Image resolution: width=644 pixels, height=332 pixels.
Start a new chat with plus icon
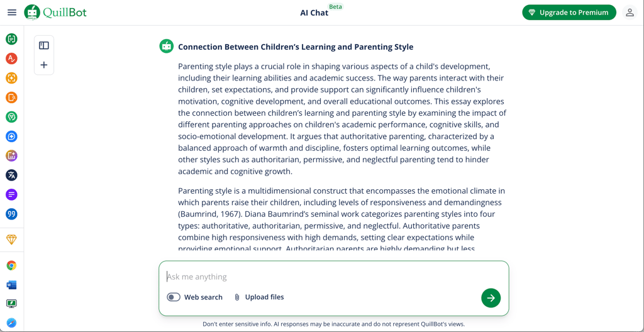tap(44, 65)
